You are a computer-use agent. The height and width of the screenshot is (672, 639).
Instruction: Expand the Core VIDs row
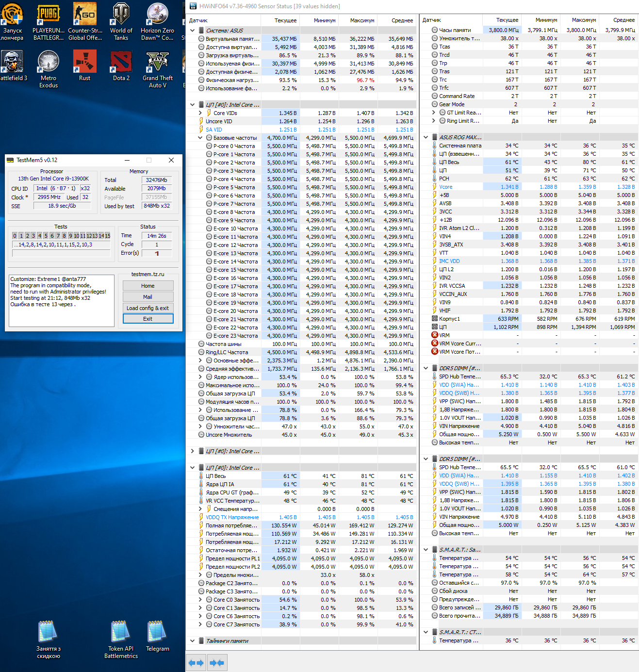[200, 113]
